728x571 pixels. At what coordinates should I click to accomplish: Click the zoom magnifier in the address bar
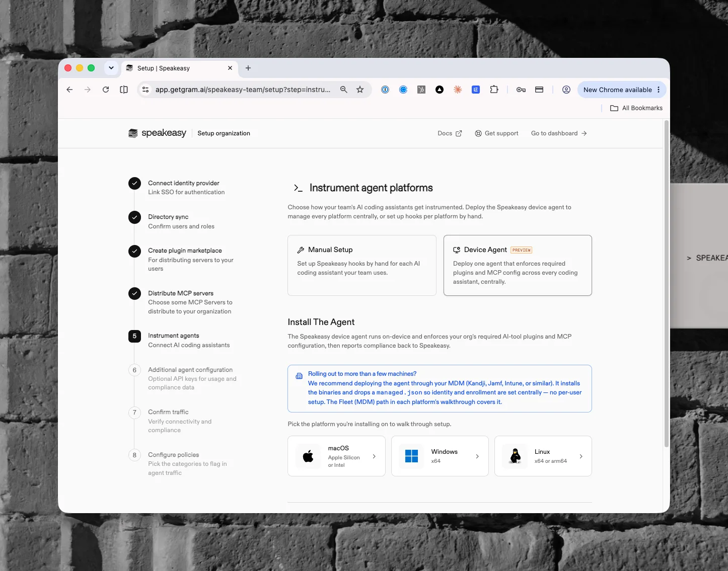344,90
